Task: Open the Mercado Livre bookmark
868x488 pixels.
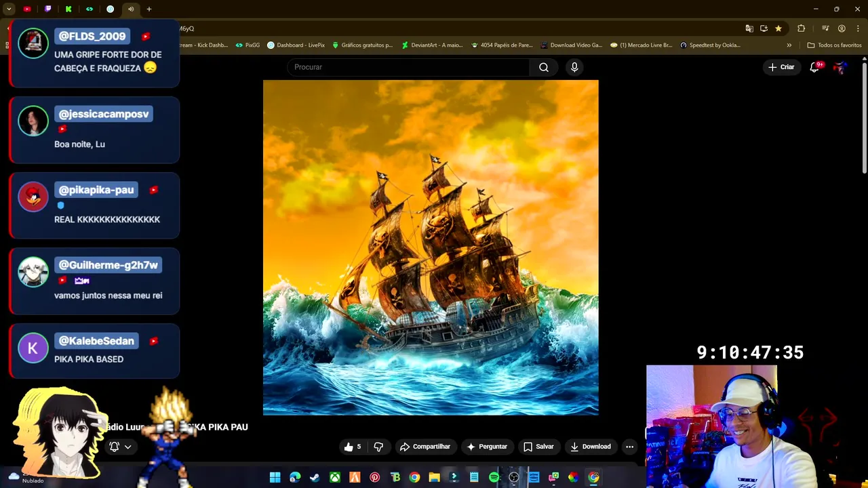Action: 642,45
